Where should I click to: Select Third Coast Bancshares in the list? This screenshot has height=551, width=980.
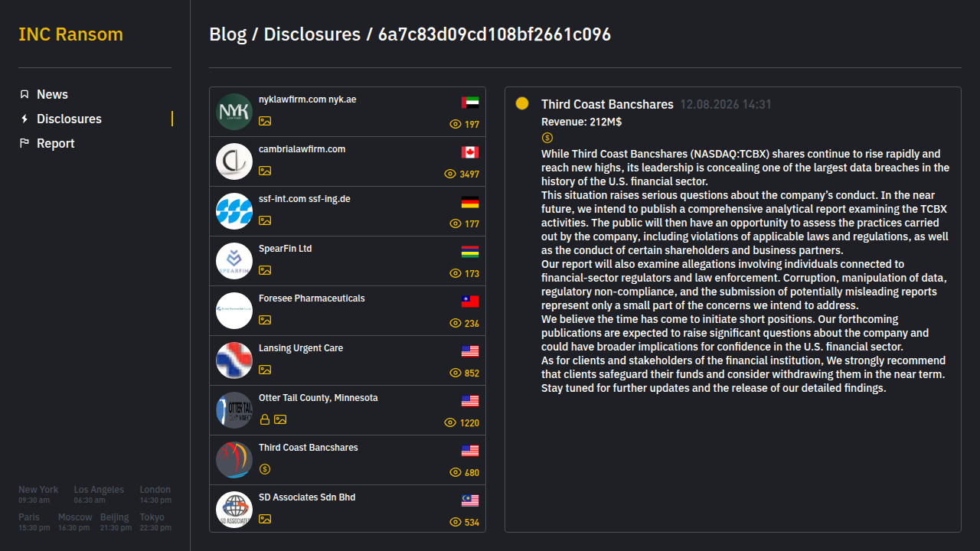[348, 460]
